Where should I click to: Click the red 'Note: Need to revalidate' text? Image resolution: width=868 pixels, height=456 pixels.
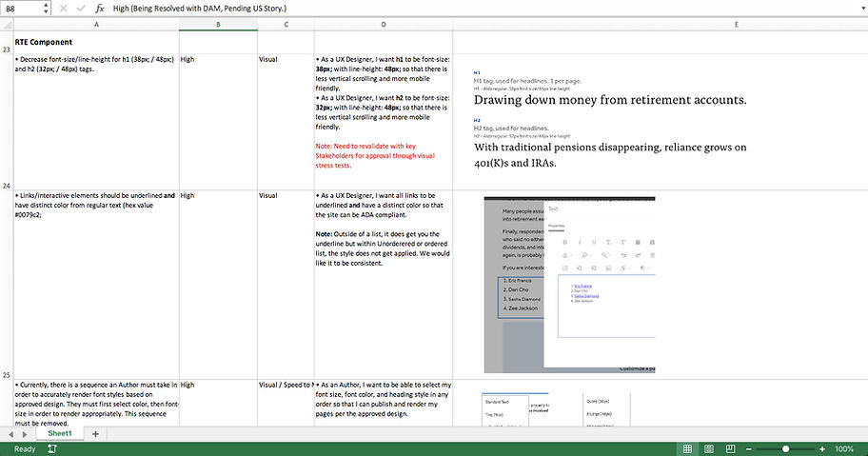pyautogui.click(x=375, y=155)
